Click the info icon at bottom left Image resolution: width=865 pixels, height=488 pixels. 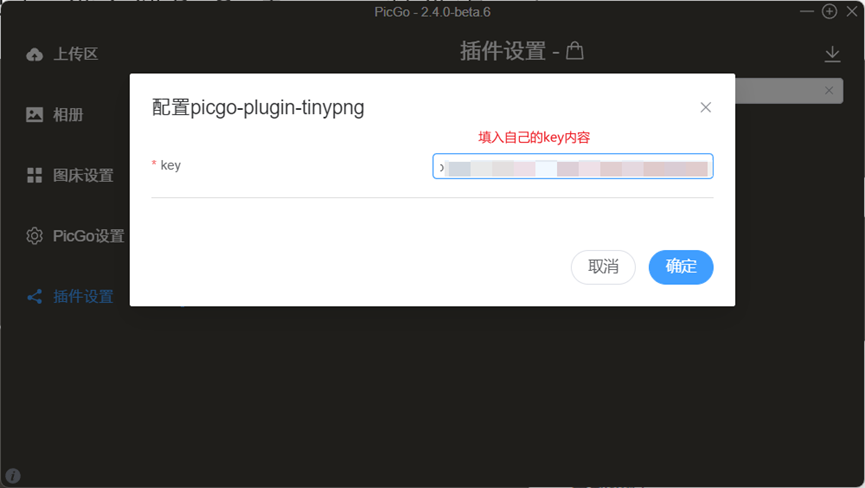[13, 475]
